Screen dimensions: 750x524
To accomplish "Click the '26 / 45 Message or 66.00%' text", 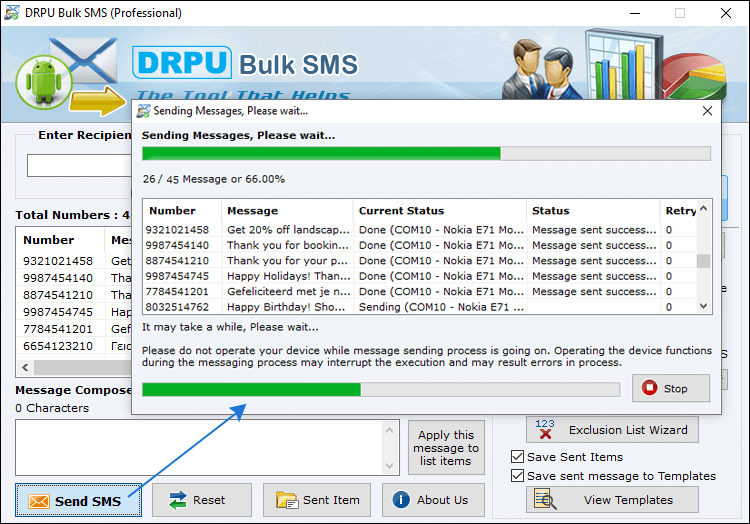I will pos(213,179).
